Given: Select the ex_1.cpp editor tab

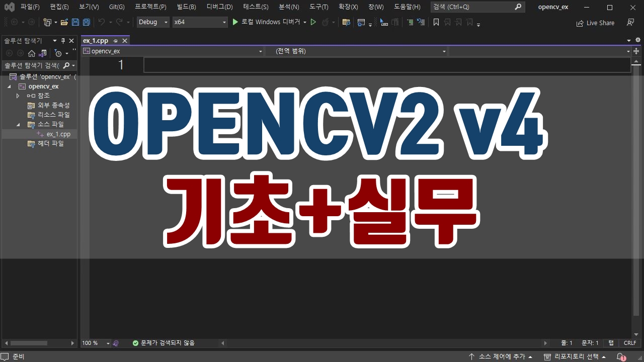Looking at the screenshot, I should [96, 41].
